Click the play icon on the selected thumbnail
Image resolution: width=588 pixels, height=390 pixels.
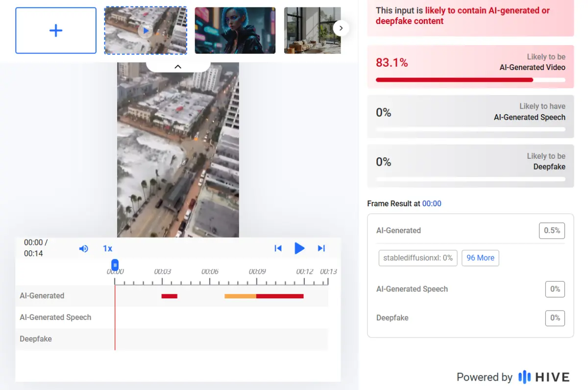(145, 31)
